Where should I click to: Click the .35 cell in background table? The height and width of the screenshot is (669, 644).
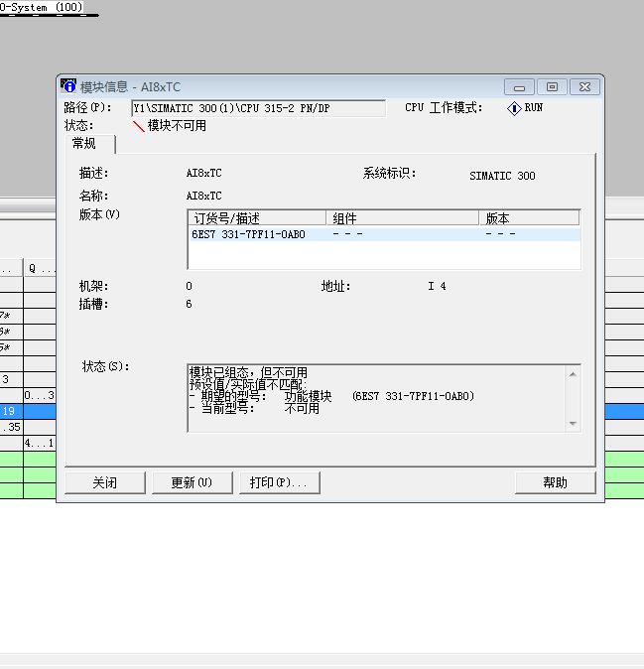12,427
